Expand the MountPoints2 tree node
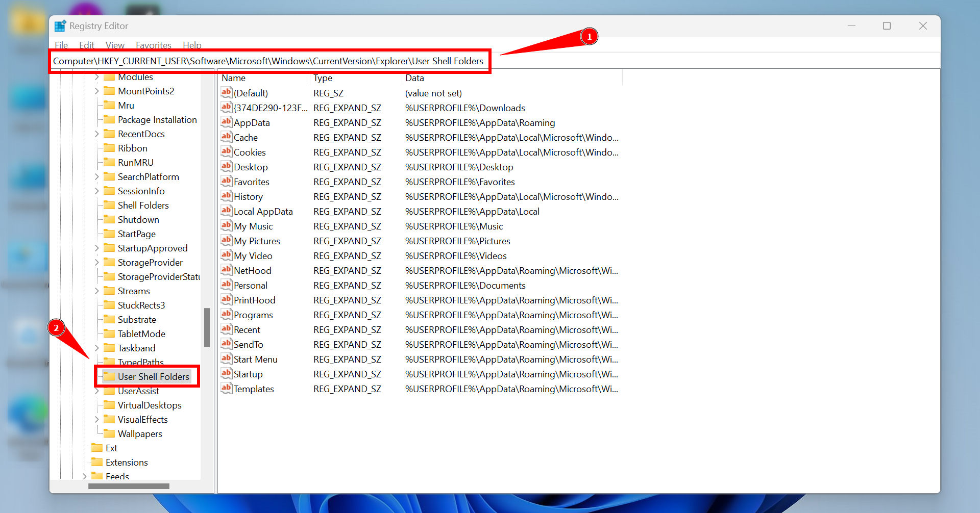 tap(96, 91)
